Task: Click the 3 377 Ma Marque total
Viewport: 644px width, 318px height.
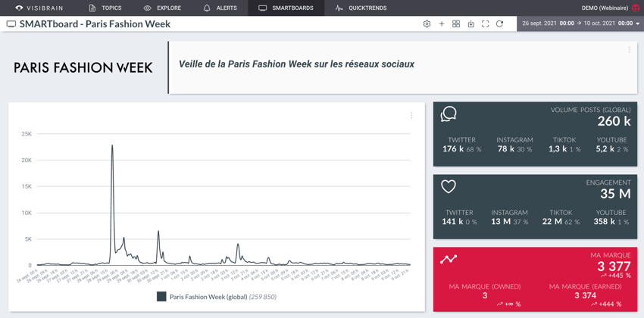Action: [614, 267]
